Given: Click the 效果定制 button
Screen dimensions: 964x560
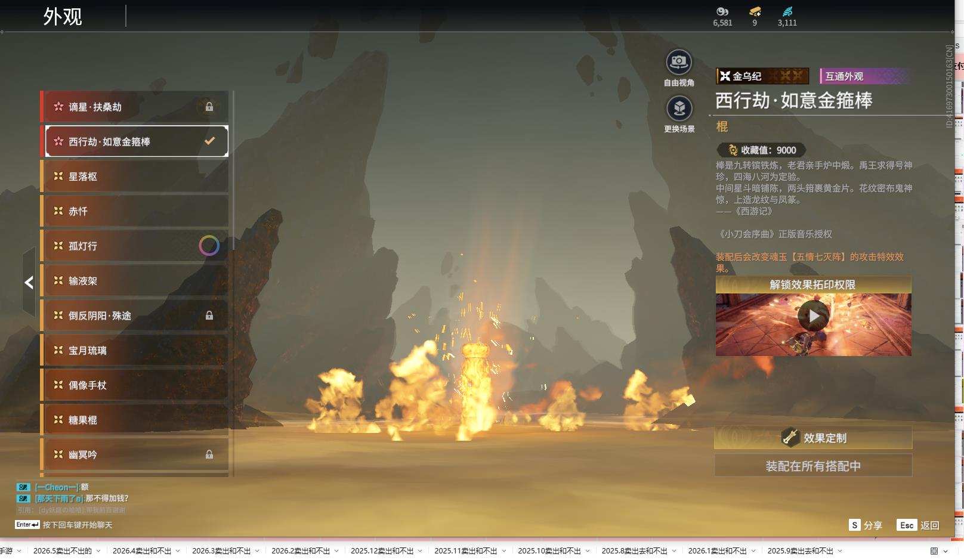Looking at the screenshot, I should (813, 438).
